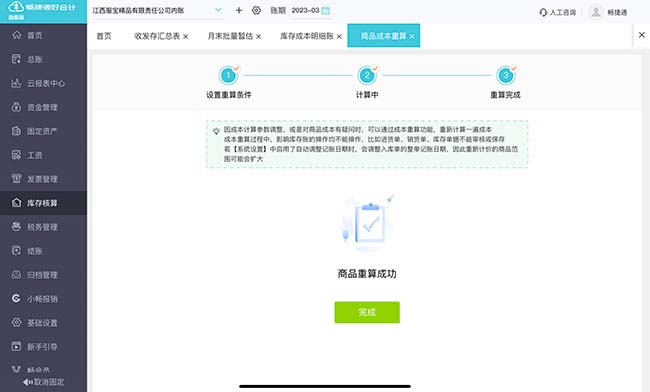Screen dimensions: 650x392
Task: Switch to the 收发存汇总表 tab
Action: (x=157, y=36)
